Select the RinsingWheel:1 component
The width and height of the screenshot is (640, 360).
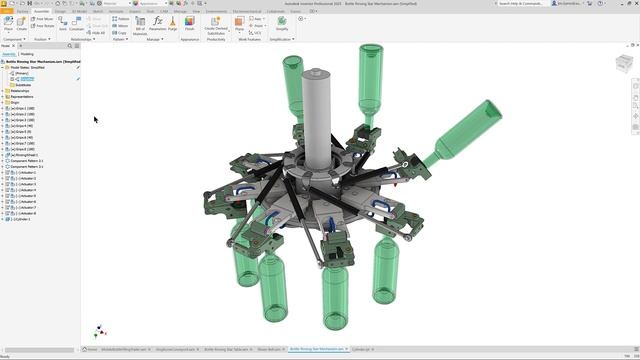click(x=24, y=155)
